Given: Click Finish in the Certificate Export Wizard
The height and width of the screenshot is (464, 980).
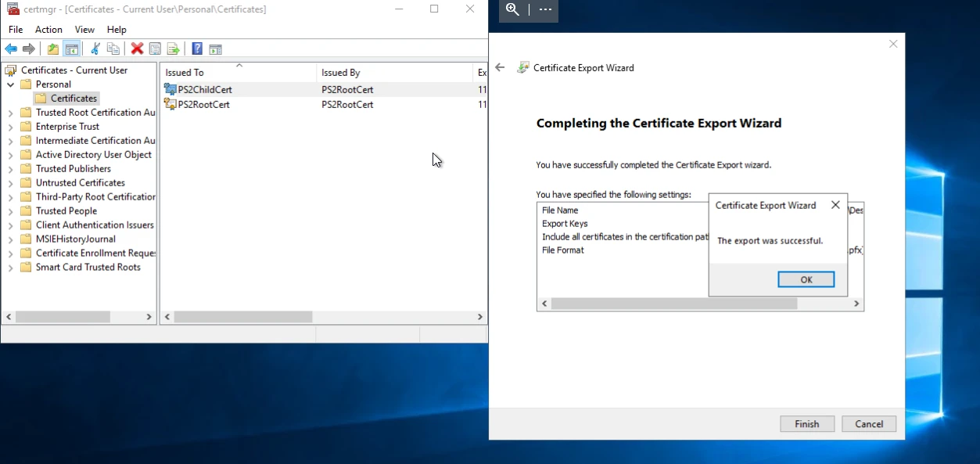Looking at the screenshot, I should (806, 423).
